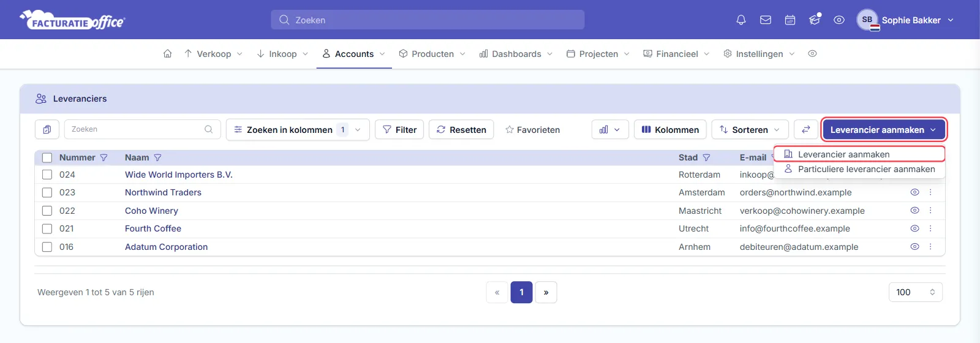Image resolution: width=980 pixels, height=343 pixels.
Task: Click the Leverancier aanmaken split button
Action: tap(884, 130)
